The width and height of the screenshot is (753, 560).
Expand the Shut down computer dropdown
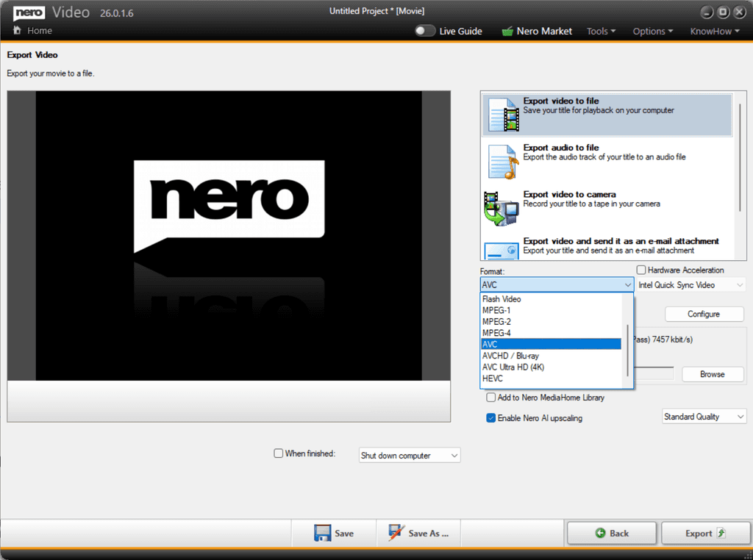click(409, 455)
